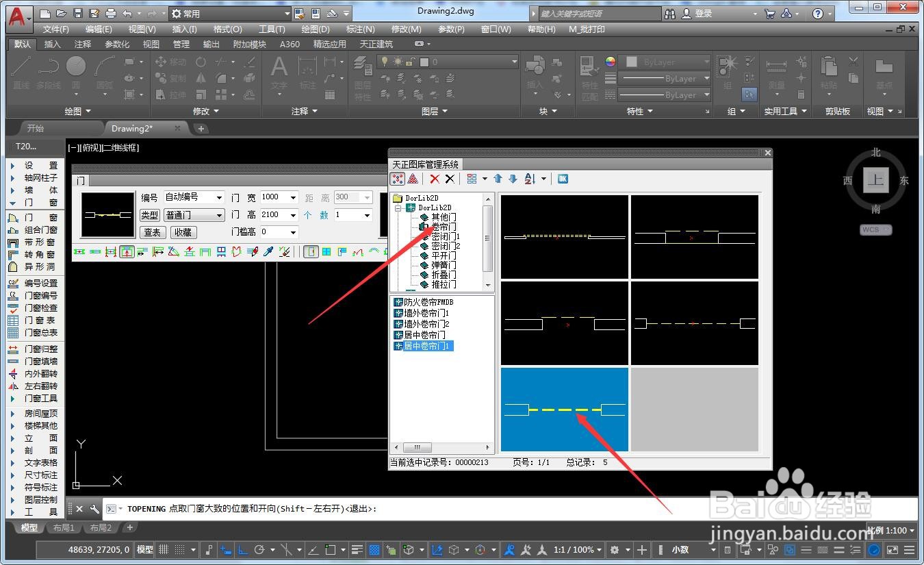
Task: Move item down with blue down arrow
Action: pos(513,179)
